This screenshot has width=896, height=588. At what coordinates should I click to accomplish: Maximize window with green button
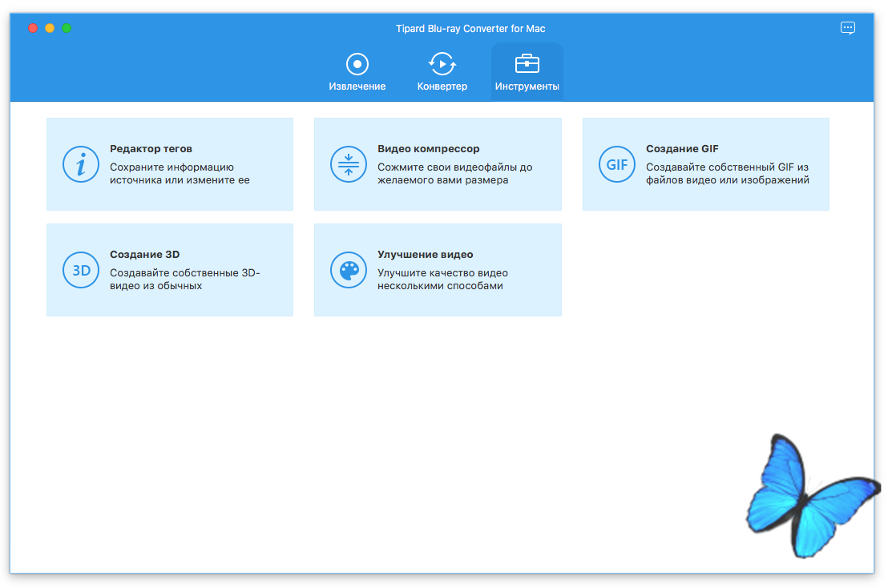tap(67, 28)
